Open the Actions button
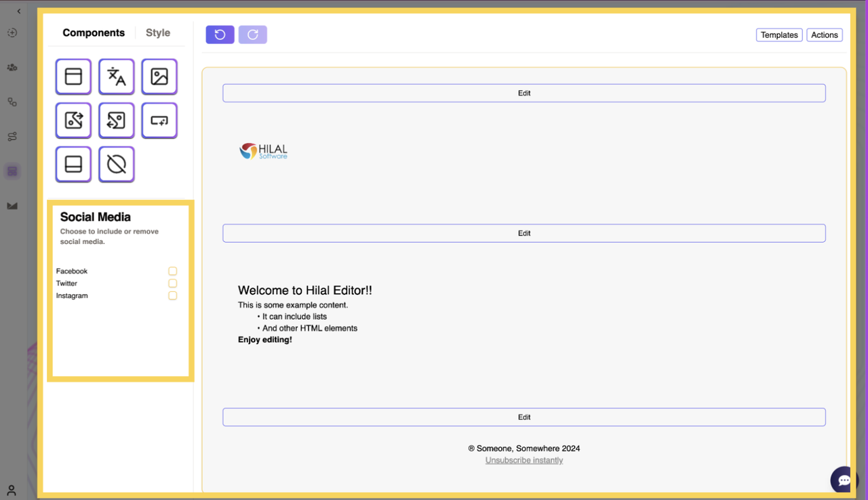Image resolution: width=868 pixels, height=500 pixels. (x=825, y=35)
